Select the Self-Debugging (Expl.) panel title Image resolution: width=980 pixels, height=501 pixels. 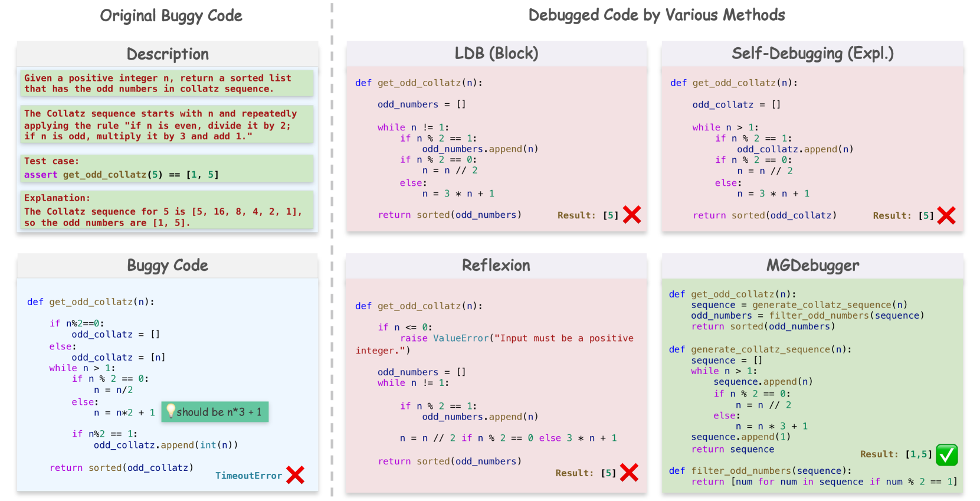(812, 54)
